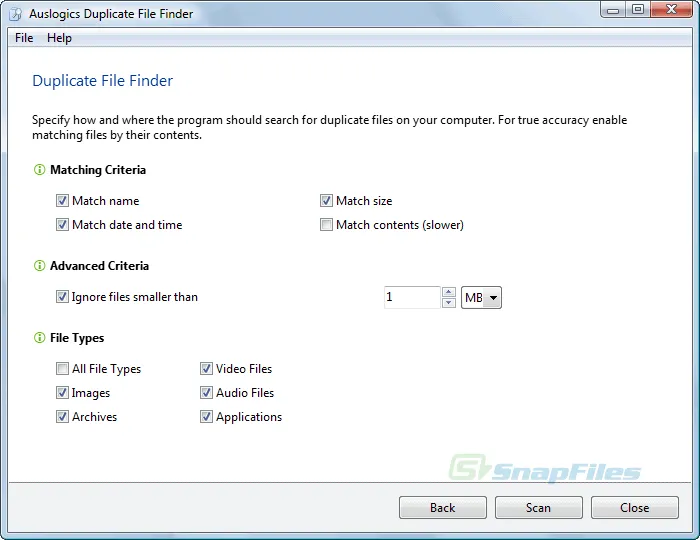Start the Scan button

click(539, 507)
